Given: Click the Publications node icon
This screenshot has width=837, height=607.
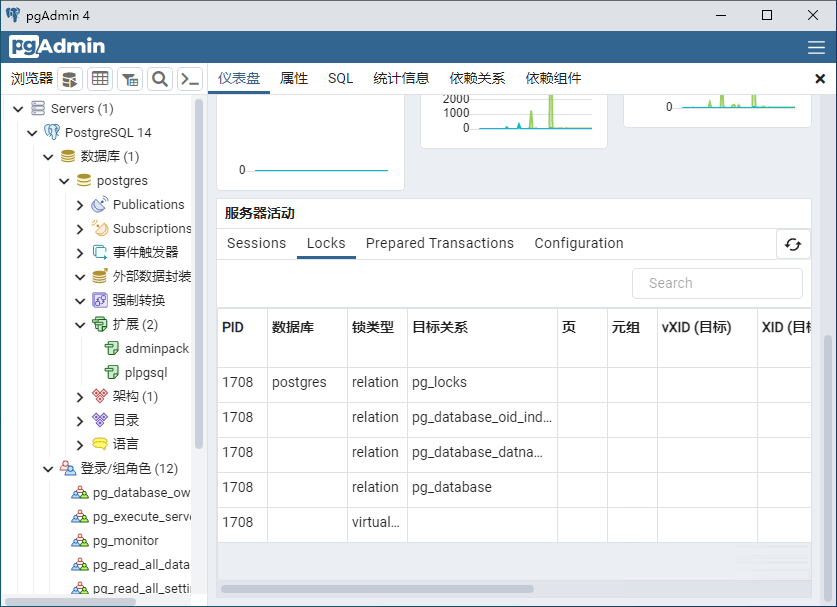Looking at the screenshot, I should (x=100, y=204).
